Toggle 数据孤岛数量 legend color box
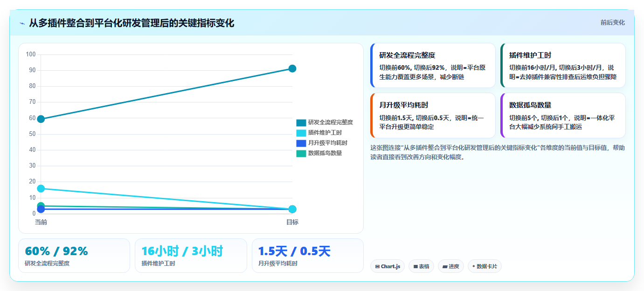The height and width of the screenshot is (291, 644). pyautogui.click(x=301, y=153)
